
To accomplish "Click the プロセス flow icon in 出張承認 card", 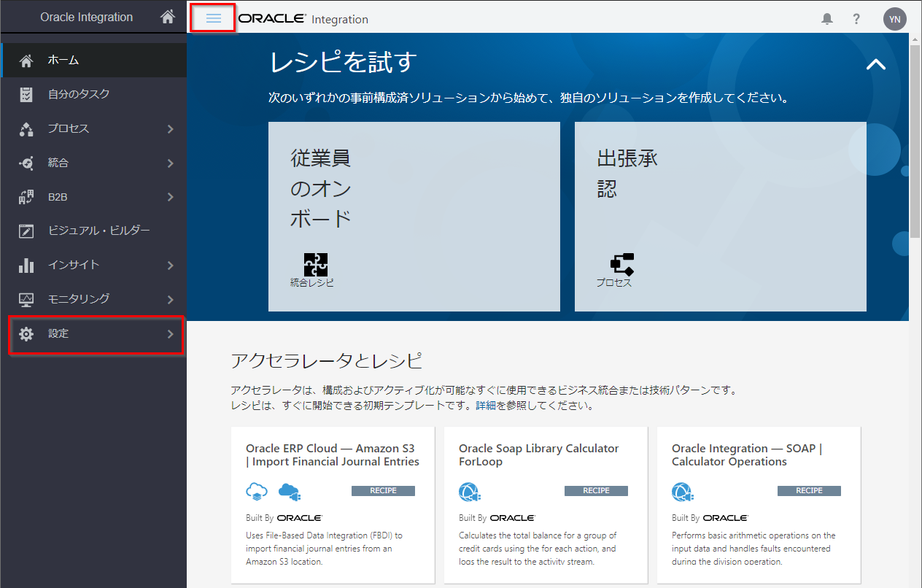I will click(x=621, y=264).
